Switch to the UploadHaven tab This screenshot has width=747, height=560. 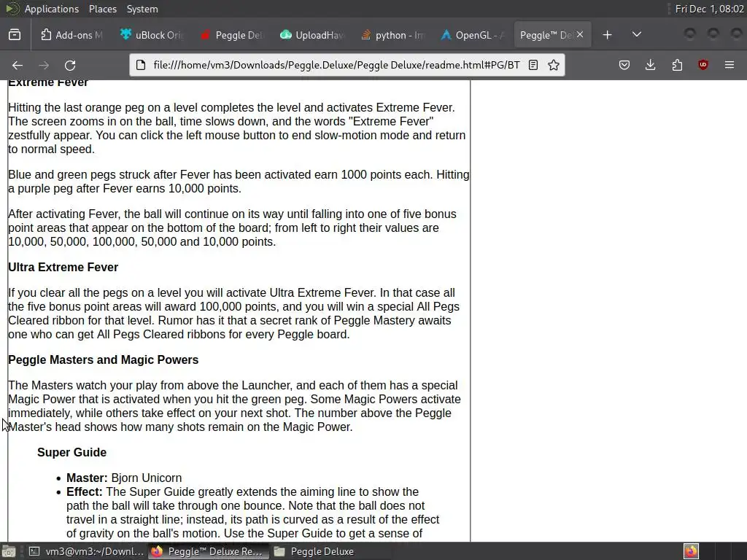[311, 35]
